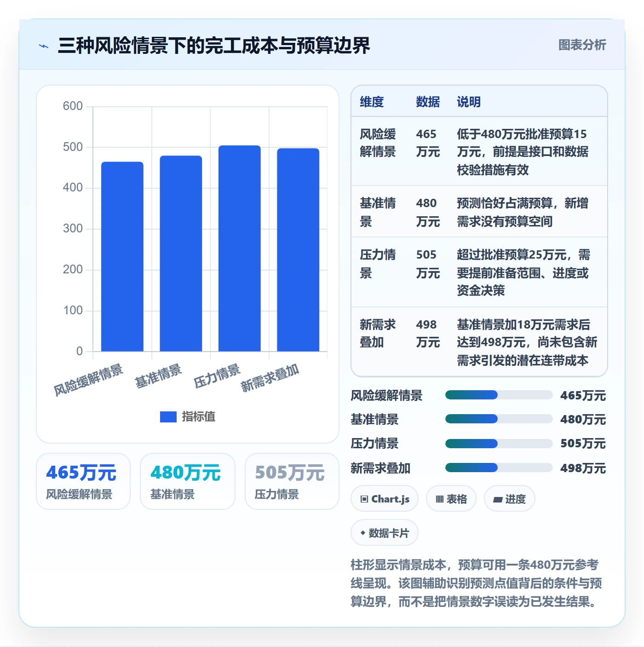Click the 465万元 value beside progress bar
Viewport: 644px width, 647px height.
[583, 396]
